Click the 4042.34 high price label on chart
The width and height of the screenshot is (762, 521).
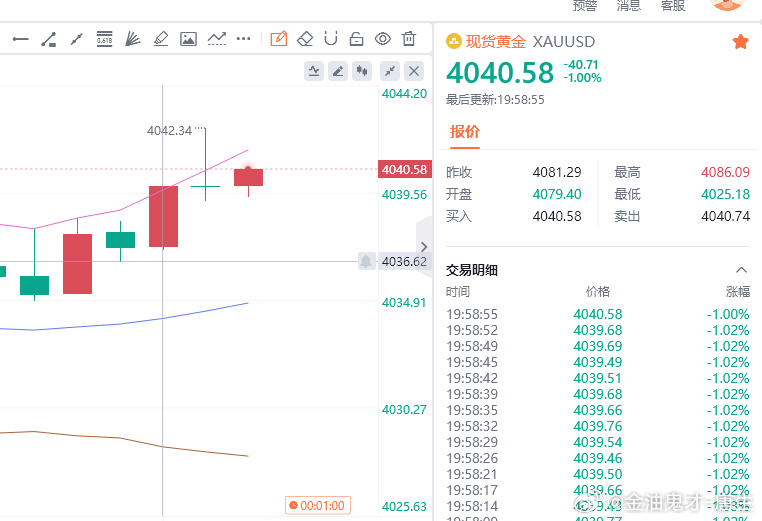coord(170,131)
